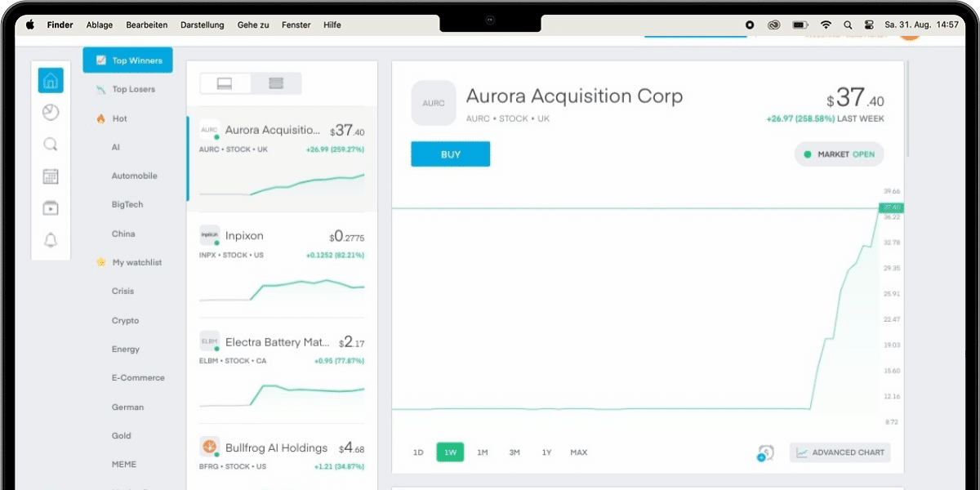Image resolution: width=980 pixels, height=490 pixels.
Task: Open the AI category
Action: (x=116, y=147)
